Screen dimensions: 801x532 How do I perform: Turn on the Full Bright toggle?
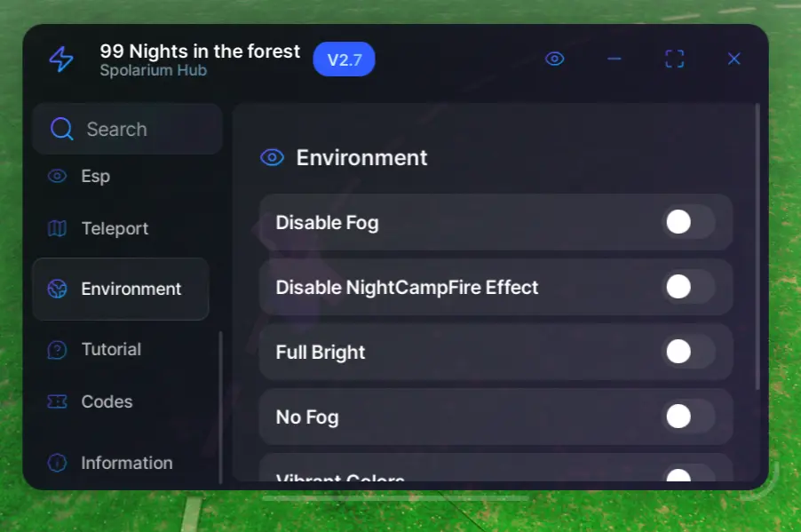pyautogui.click(x=688, y=352)
